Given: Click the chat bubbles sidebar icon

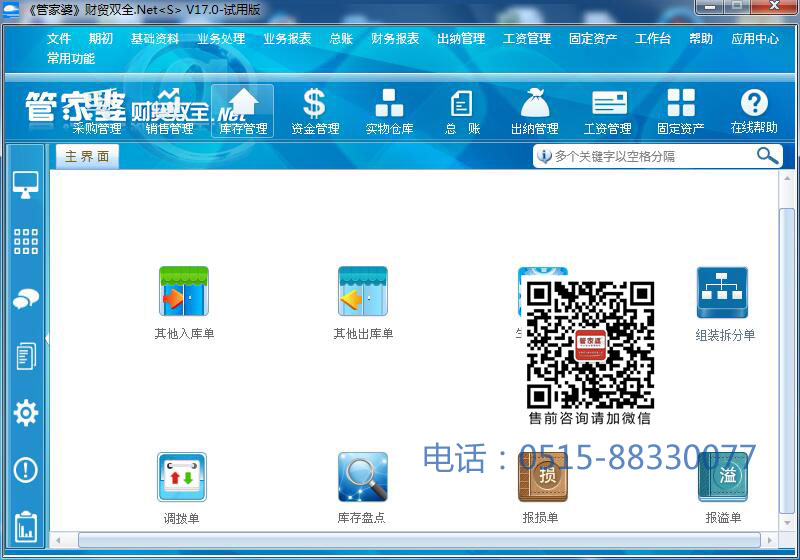Looking at the screenshot, I should tap(26, 299).
